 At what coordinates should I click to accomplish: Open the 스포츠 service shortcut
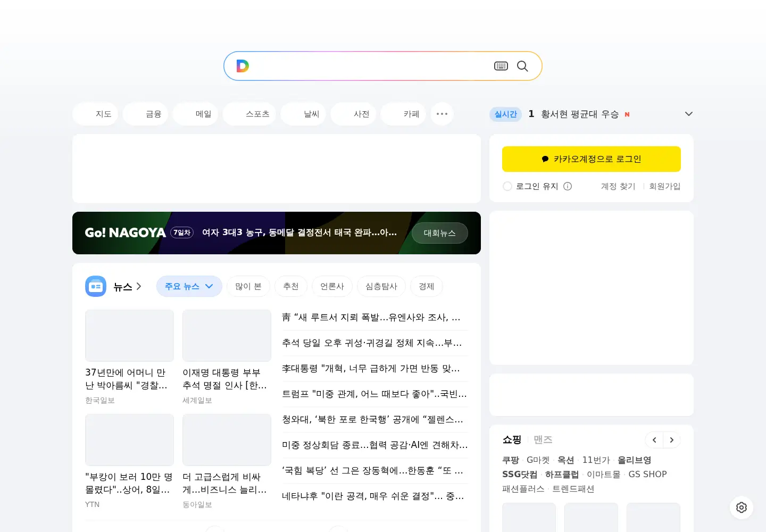pyautogui.click(x=249, y=114)
